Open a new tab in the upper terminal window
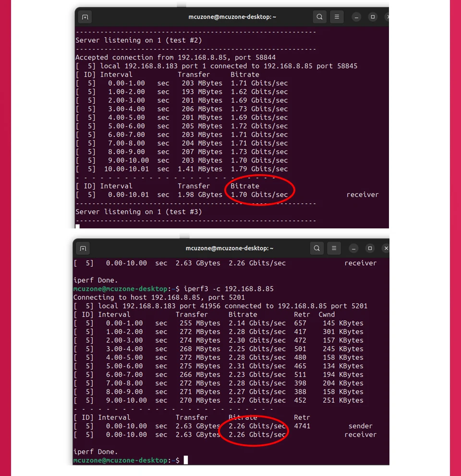Viewport: 461px width, 476px height. tap(85, 17)
